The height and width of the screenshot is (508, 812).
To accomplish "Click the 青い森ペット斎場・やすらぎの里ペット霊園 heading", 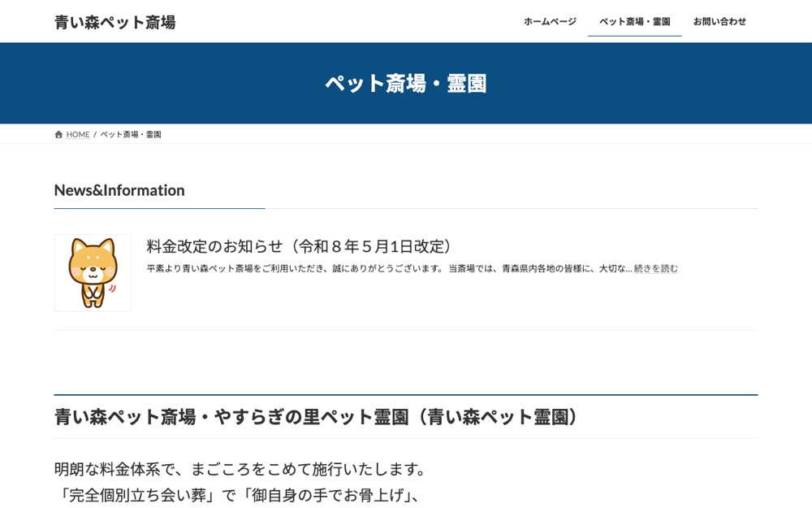I will (x=316, y=417).
